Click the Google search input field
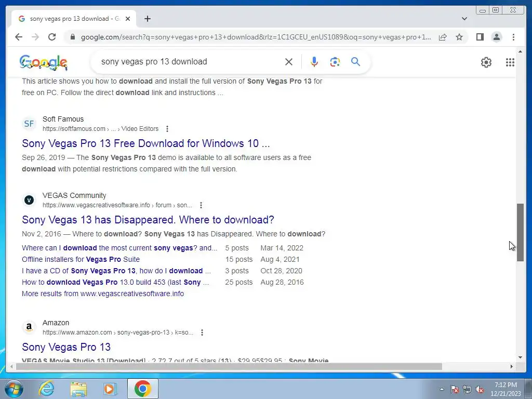Viewport: 532px width, 399px height. [190, 62]
